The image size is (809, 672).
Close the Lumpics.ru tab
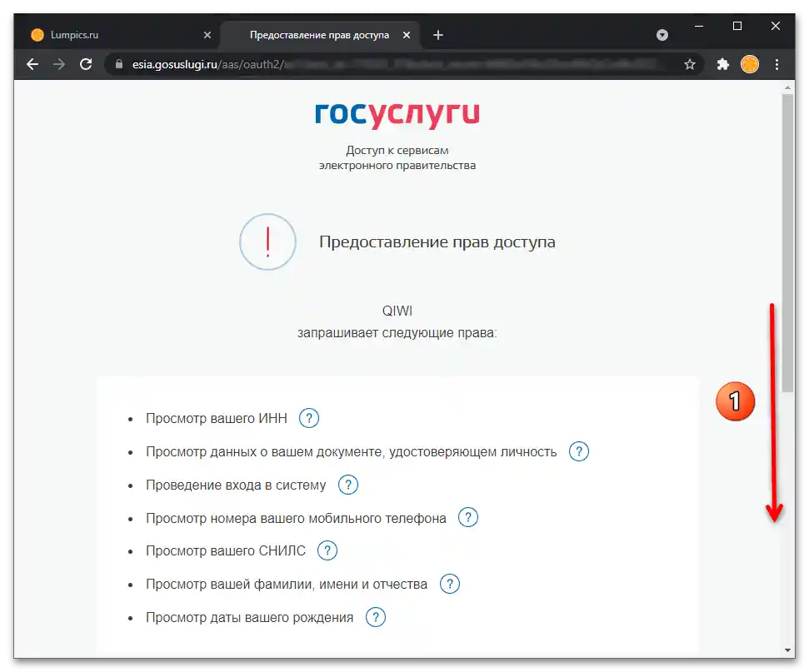(x=207, y=35)
